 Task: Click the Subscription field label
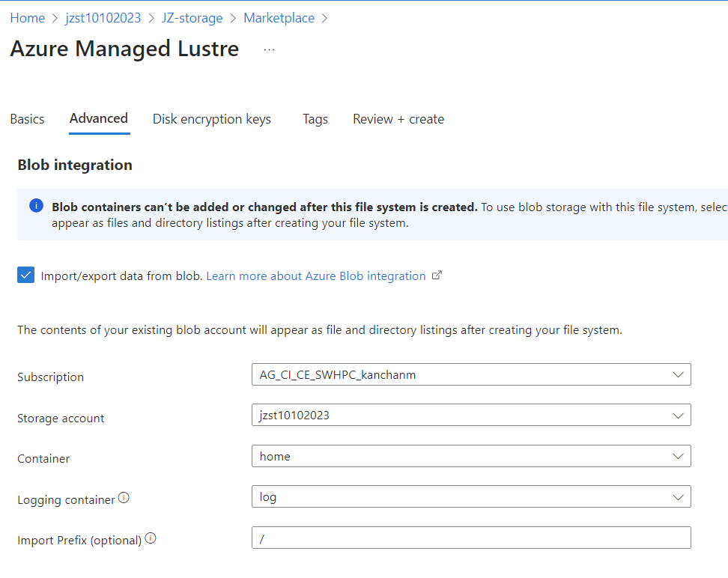tap(51, 377)
